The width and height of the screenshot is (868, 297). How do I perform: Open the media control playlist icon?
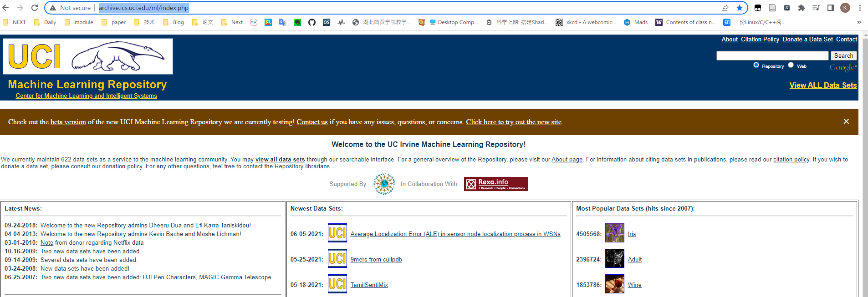[x=816, y=8]
